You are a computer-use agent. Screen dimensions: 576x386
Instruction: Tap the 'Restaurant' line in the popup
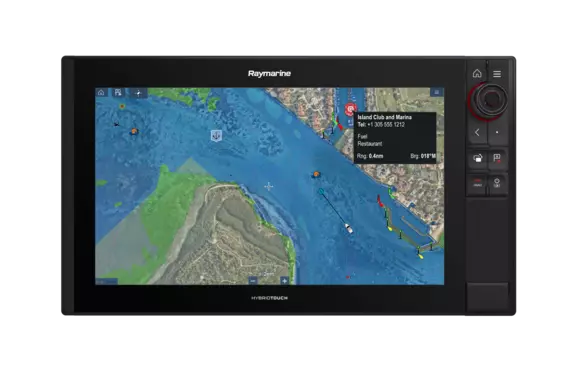(370, 144)
